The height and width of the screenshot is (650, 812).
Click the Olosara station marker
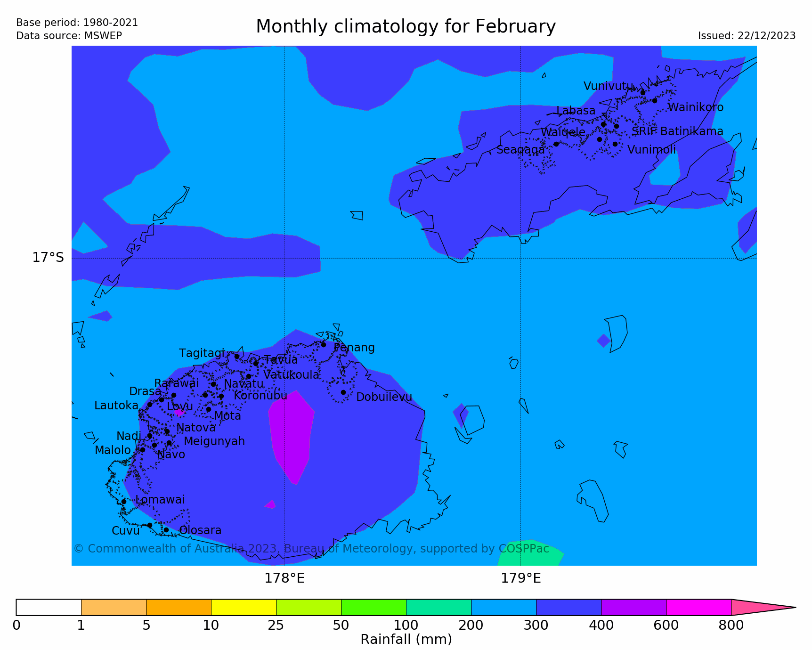coord(166,530)
